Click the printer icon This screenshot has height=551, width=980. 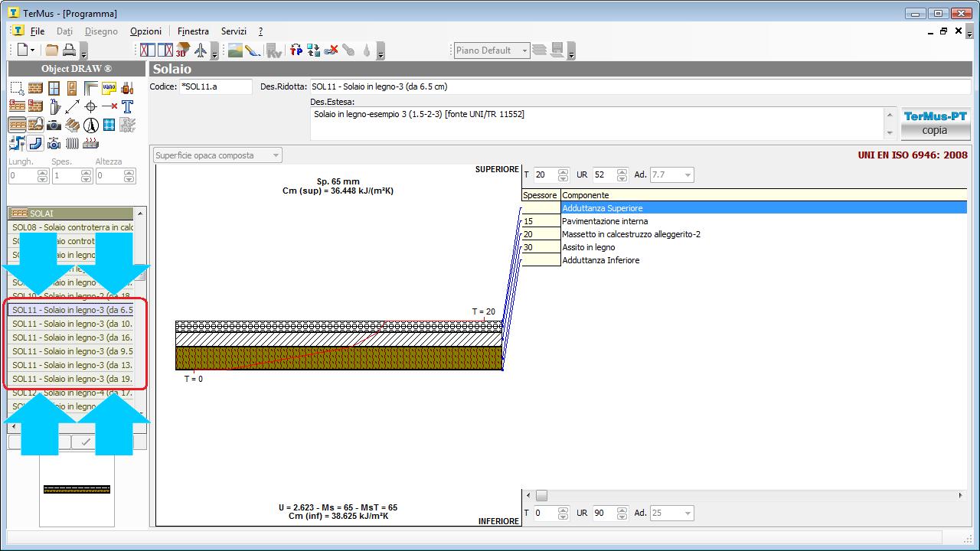point(69,51)
